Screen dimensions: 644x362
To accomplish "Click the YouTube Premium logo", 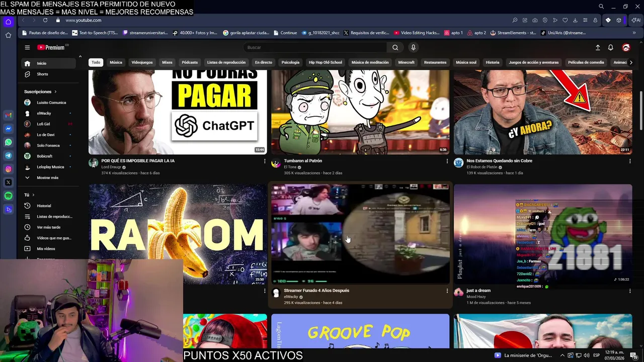I will pos(52,47).
